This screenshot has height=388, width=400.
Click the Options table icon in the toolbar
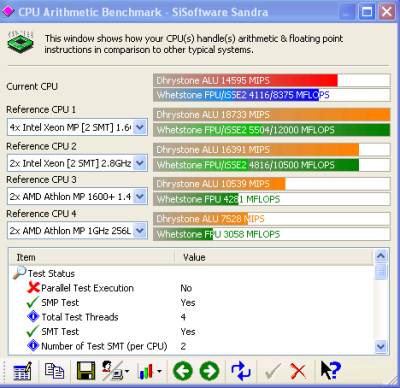(23, 371)
